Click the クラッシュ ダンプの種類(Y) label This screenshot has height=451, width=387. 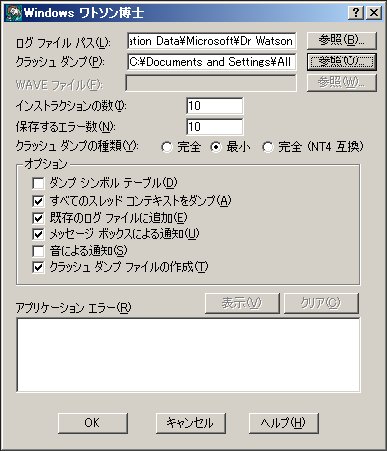coord(77,146)
